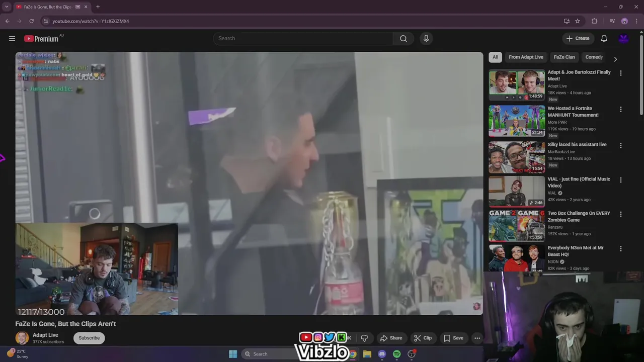Click the browser address bar URL
Image resolution: width=644 pixels, height=362 pixels.
pyautogui.click(x=91, y=21)
